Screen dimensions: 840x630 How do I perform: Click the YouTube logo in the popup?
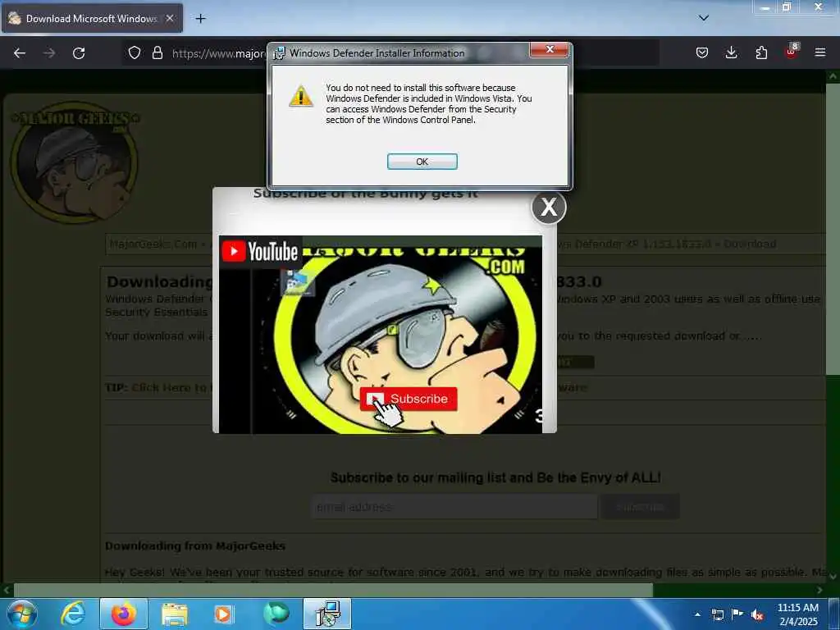click(x=260, y=251)
